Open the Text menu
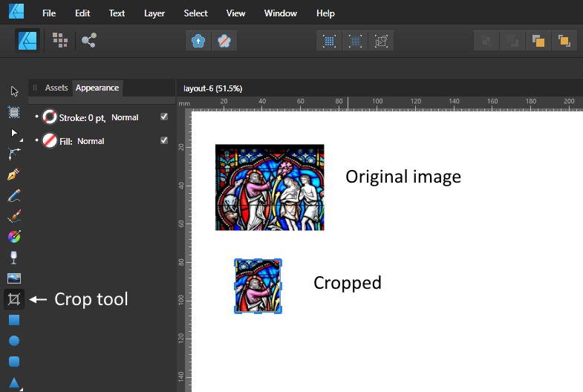The width and height of the screenshot is (583, 392). click(x=117, y=13)
